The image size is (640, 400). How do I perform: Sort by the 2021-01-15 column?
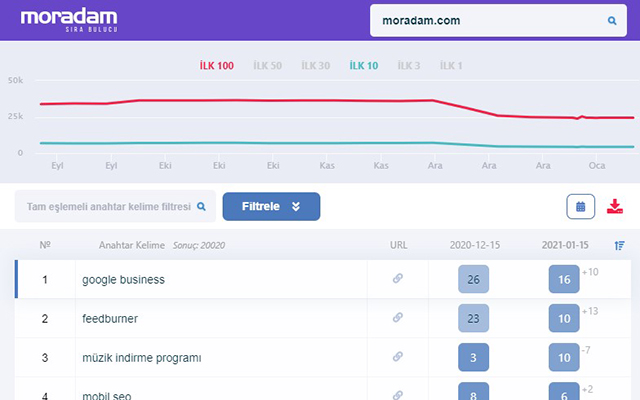tap(565, 245)
